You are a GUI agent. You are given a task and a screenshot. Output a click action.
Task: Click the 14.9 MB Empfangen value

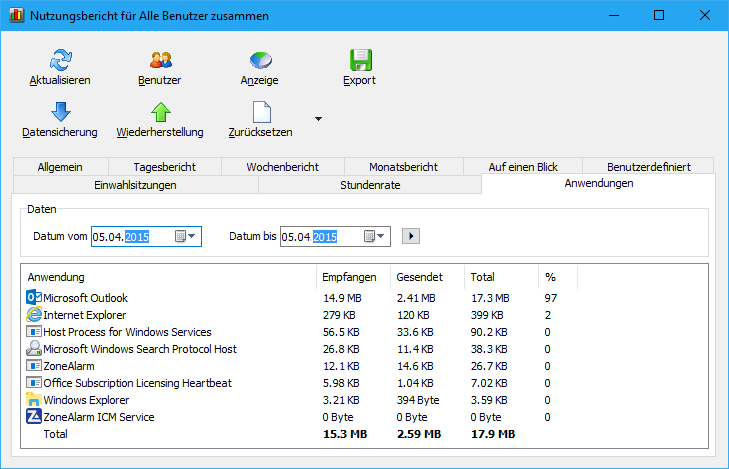pyautogui.click(x=342, y=298)
